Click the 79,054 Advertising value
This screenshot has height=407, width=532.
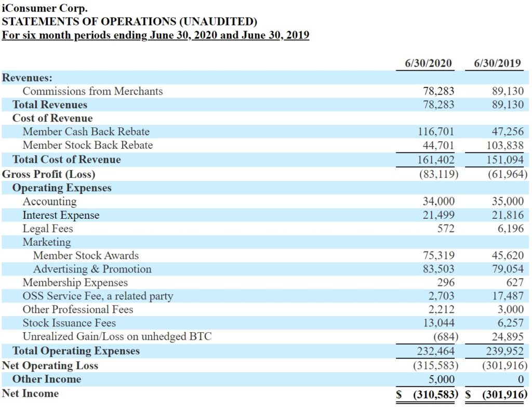tap(508, 269)
